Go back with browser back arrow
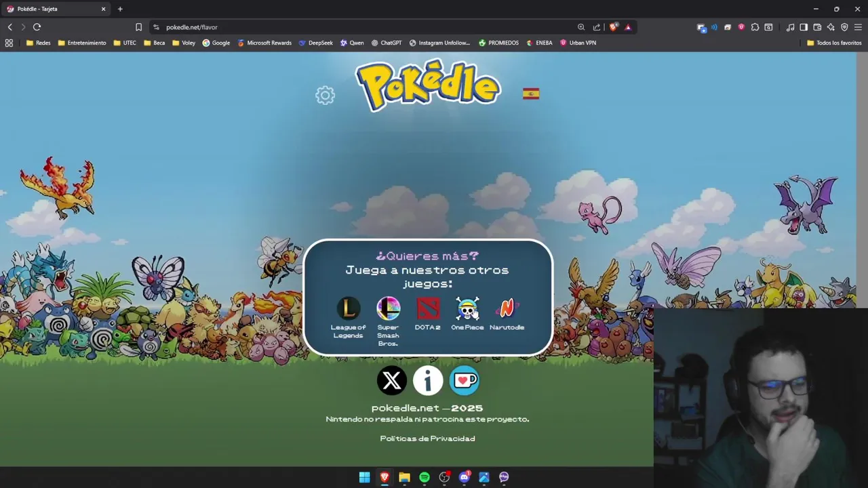The width and height of the screenshot is (868, 488). click(x=9, y=27)
